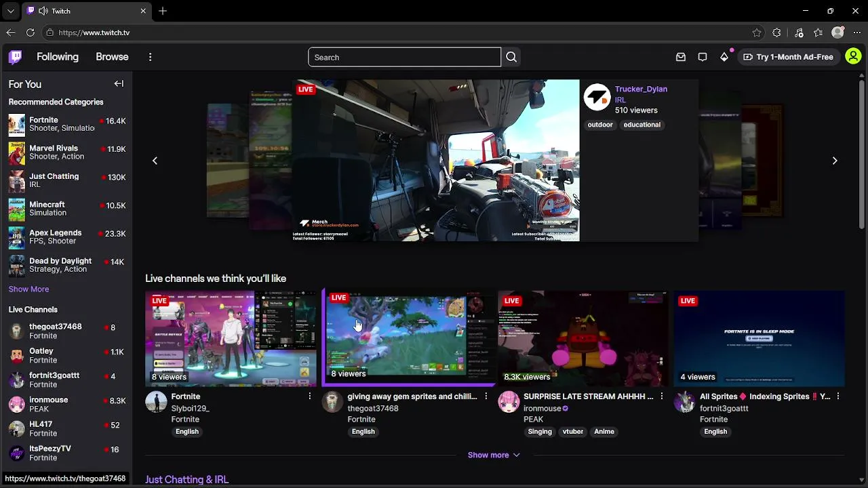868x488 pixels.
Task: Go back with browser back arrow
Action: [10, 33]
